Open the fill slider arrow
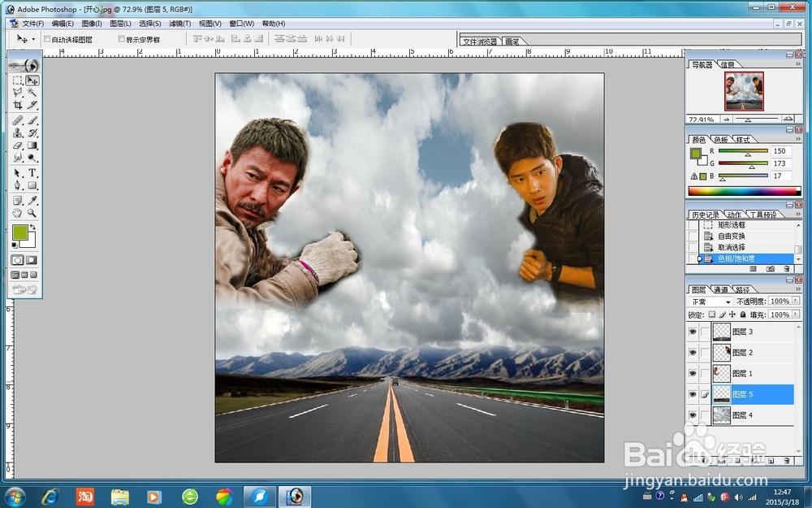The width and height of the screenshot is (812, 508). coord(796,315)
